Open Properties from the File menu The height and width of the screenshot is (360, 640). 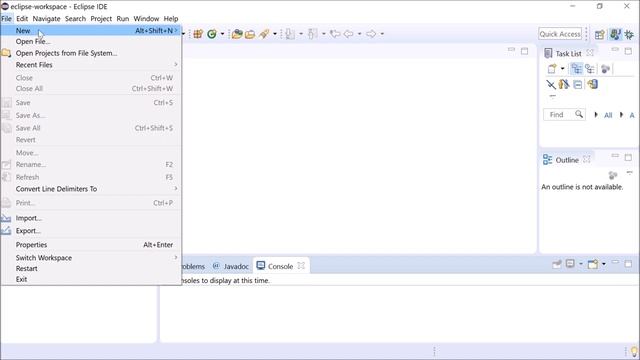pyautogui.click(x=91, y=245)
